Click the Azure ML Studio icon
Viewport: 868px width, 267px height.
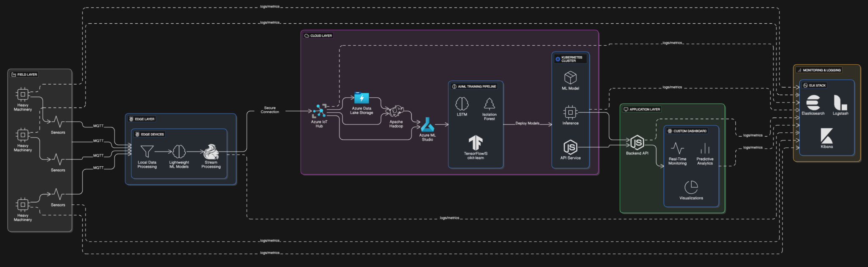pos(427,124)
